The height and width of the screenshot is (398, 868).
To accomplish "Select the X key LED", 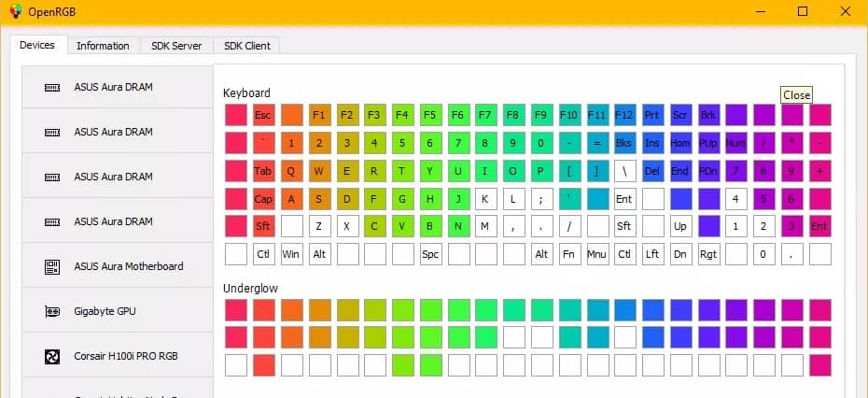I will [347, 226].
